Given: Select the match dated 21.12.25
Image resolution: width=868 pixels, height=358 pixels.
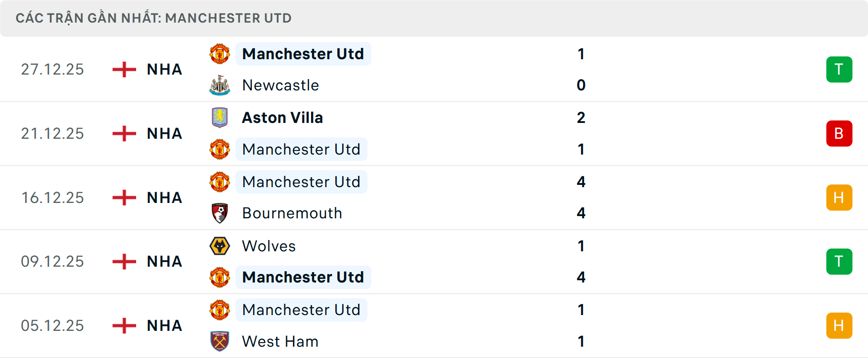Looking at the screenshot, I should tap(52, 134).
